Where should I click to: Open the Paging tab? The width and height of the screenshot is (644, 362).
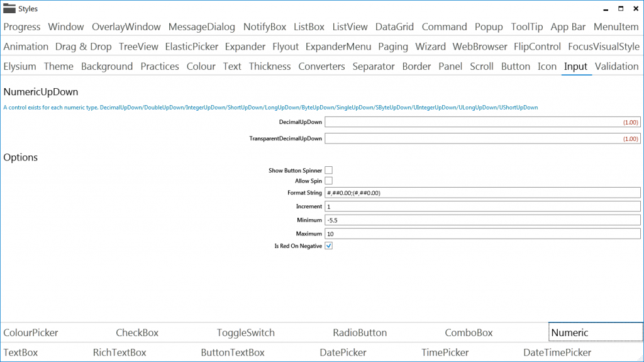(x=393, y=47)
